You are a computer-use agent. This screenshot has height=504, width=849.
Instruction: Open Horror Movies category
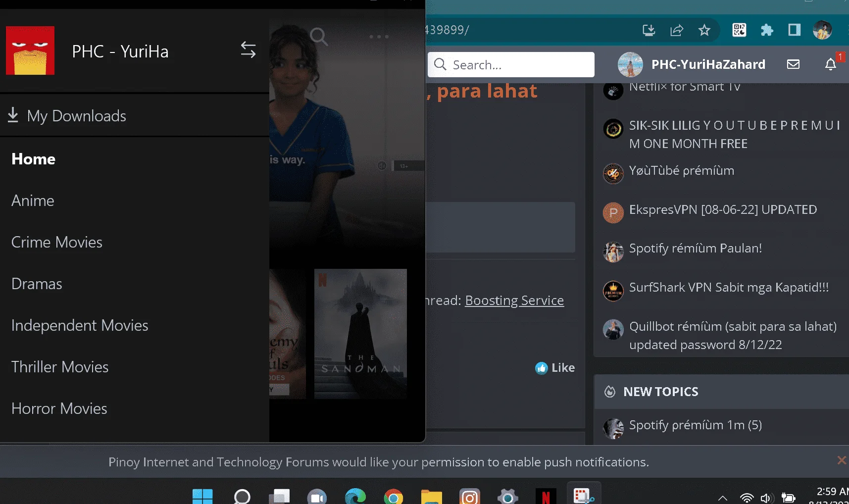click(x=59, y=408)
